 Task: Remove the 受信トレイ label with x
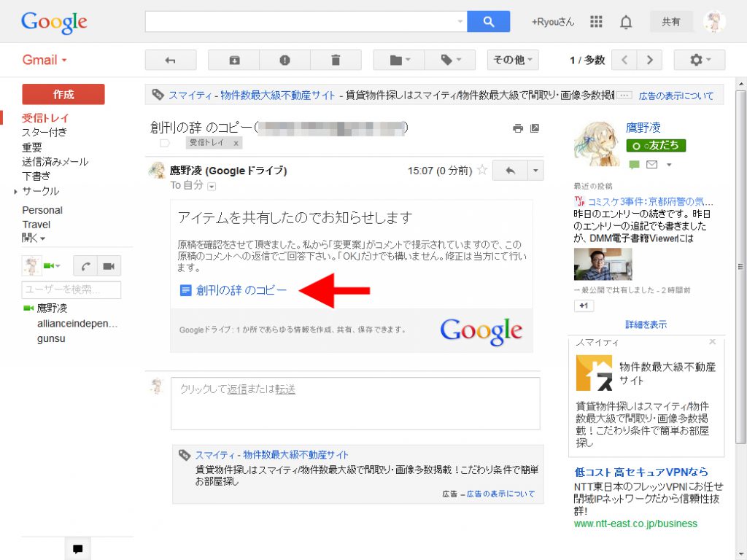[x=236, y=143]
